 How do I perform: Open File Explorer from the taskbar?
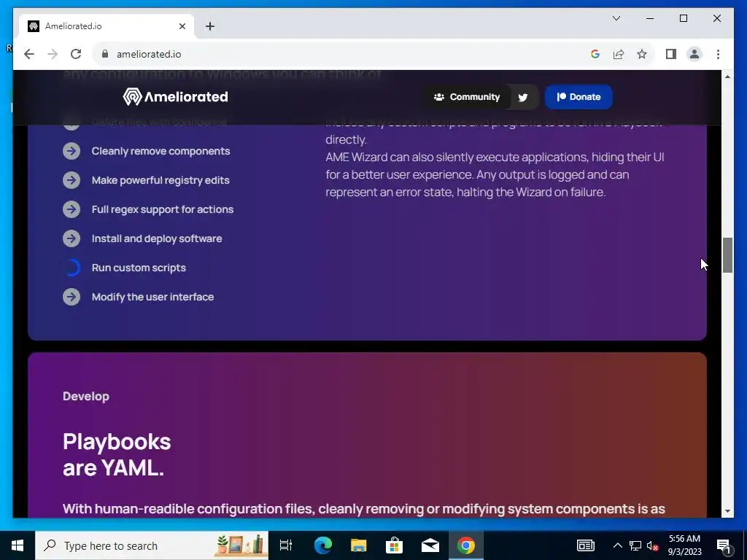point(358,545)
